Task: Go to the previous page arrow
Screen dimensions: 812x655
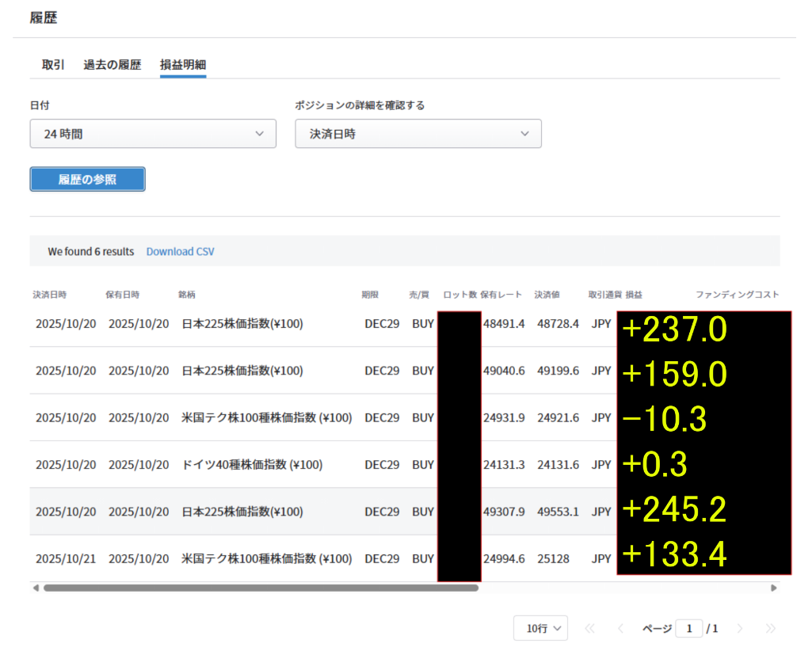Action: coord(620,628)
